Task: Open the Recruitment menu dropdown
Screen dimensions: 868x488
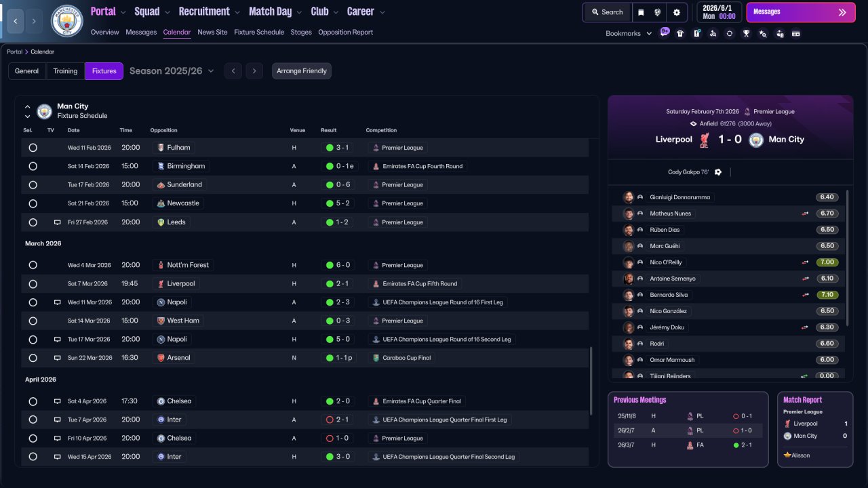Action: [209, 12]
